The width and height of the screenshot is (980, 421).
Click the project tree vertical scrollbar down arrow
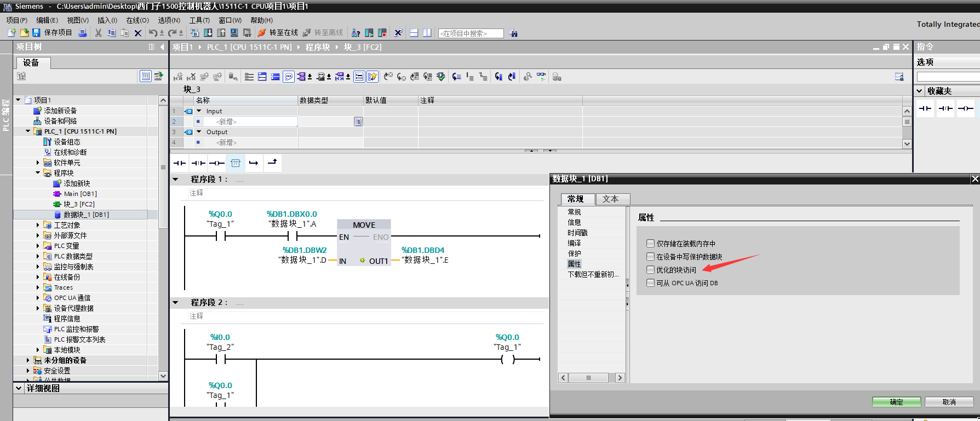[x=163, y=376]
